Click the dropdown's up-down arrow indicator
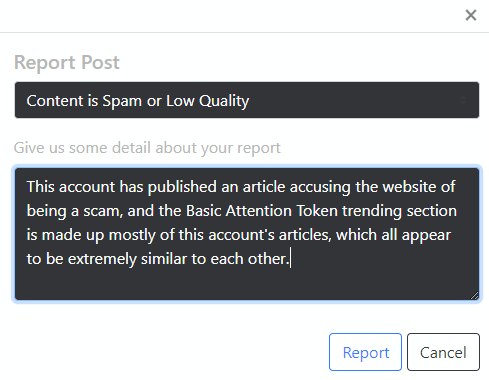The image size is (489, 380). point(463,100)
